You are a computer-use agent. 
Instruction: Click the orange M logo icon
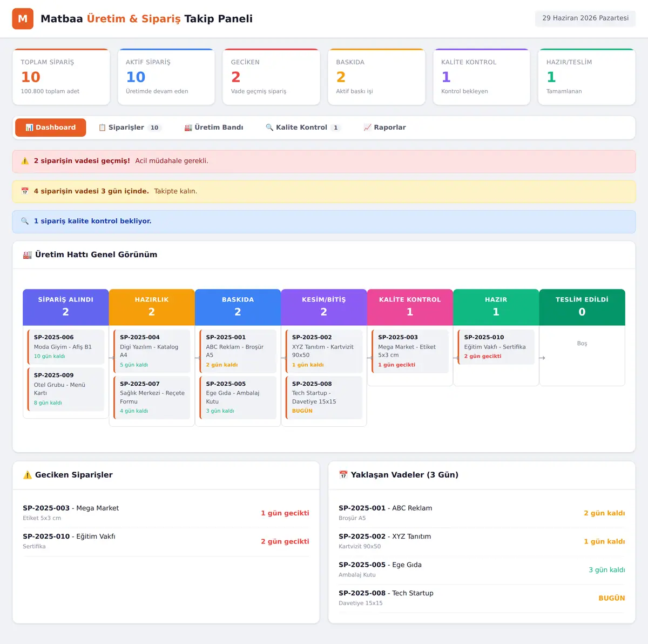pyautogui.click(x=23, y=19)
